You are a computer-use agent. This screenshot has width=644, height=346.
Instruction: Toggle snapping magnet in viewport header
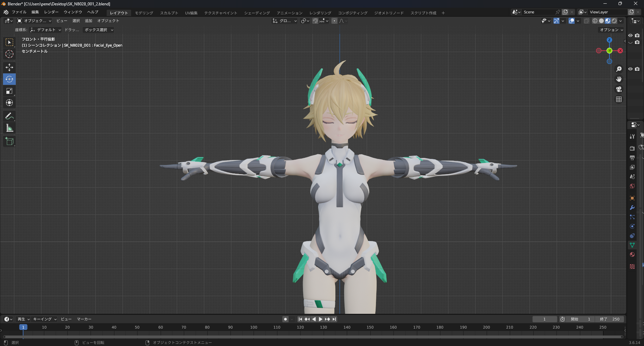315,21
